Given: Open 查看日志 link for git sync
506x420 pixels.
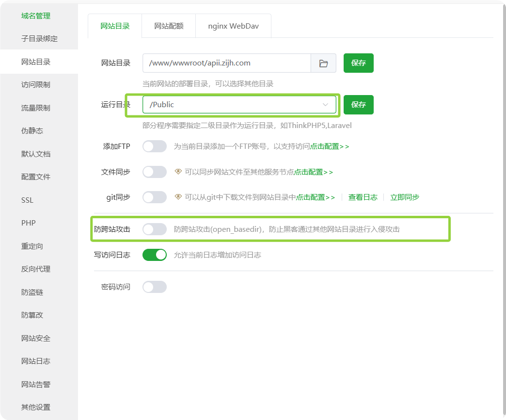Looking at the screenshot, I should [363, 197].
